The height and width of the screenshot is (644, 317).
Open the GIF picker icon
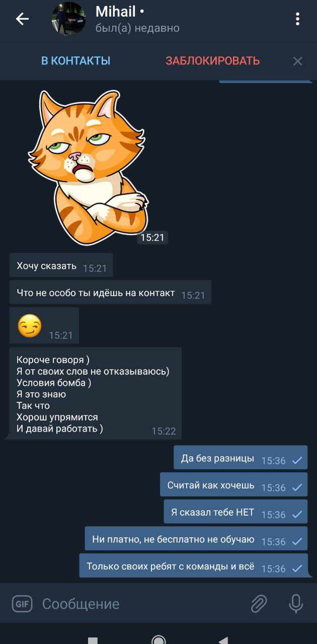click(22, 604)
